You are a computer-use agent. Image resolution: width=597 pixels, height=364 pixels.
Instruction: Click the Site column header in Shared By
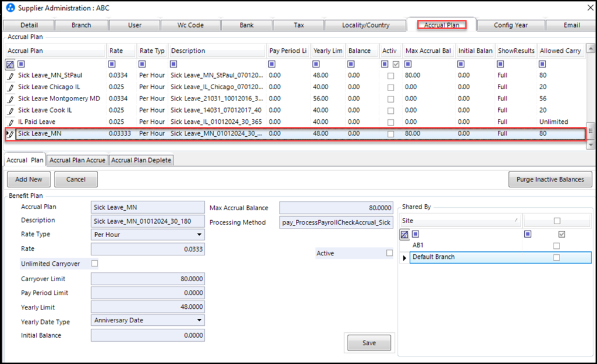click(460, 221)
